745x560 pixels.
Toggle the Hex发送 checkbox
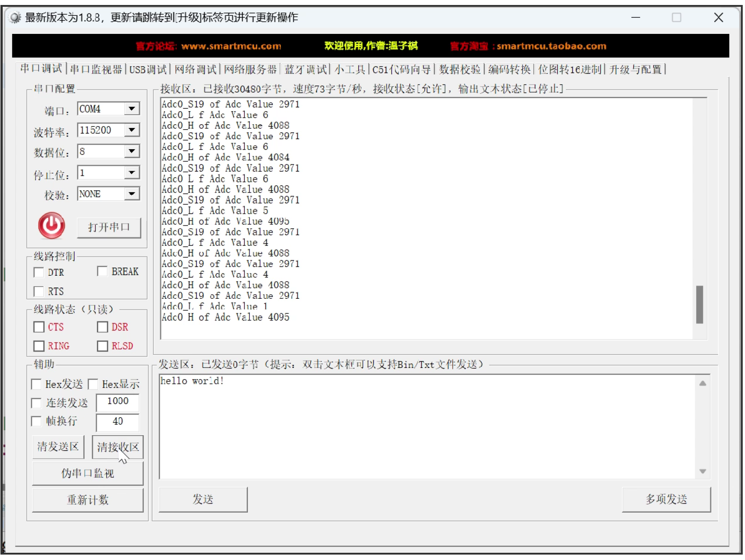tap(36, 385)
